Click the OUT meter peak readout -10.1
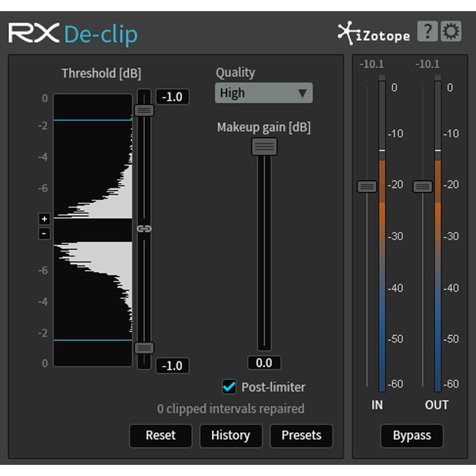The height and width of the screenshot is (476, 476). [x=427, y=64]
